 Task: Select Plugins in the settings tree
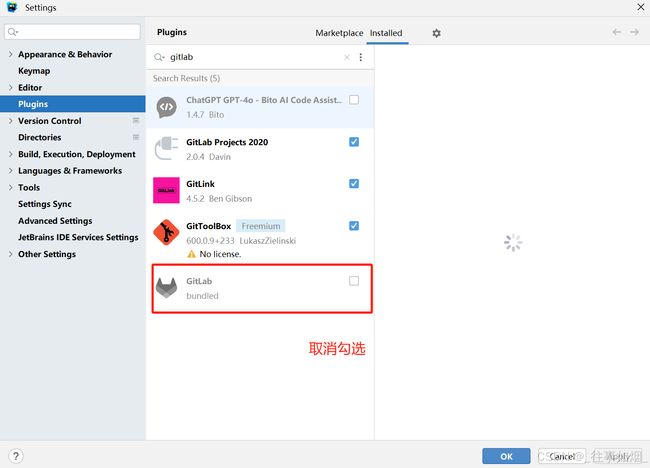73,104
